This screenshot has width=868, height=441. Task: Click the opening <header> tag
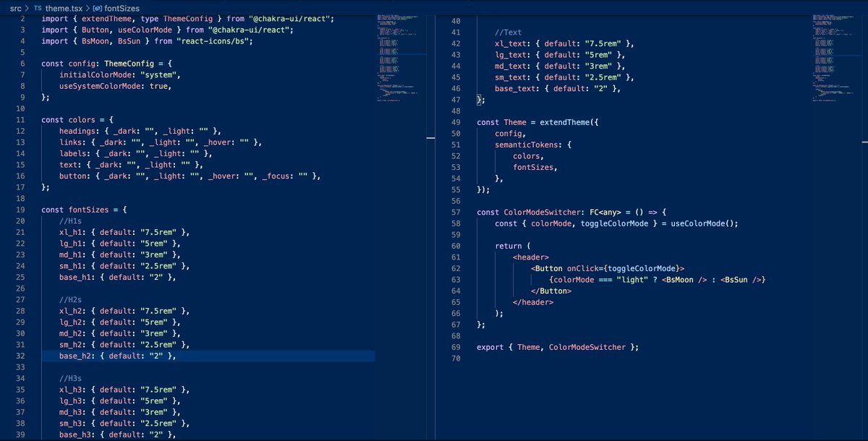coord(531,257)
